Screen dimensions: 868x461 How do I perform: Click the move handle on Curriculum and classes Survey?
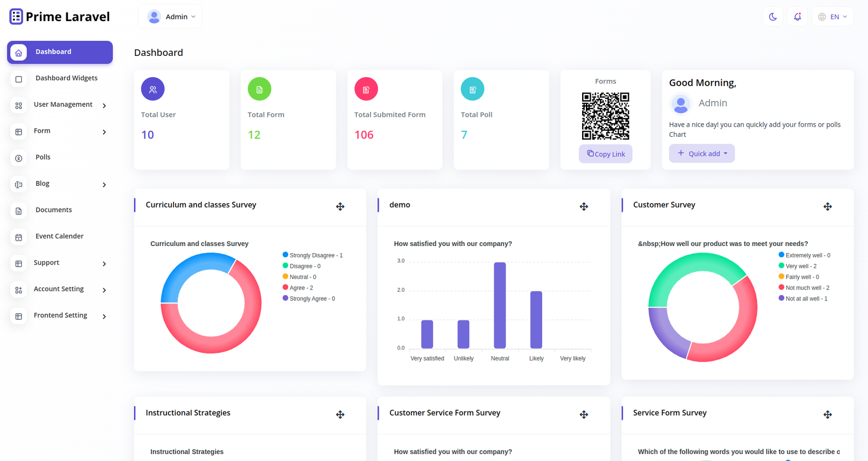pos(340,206)
